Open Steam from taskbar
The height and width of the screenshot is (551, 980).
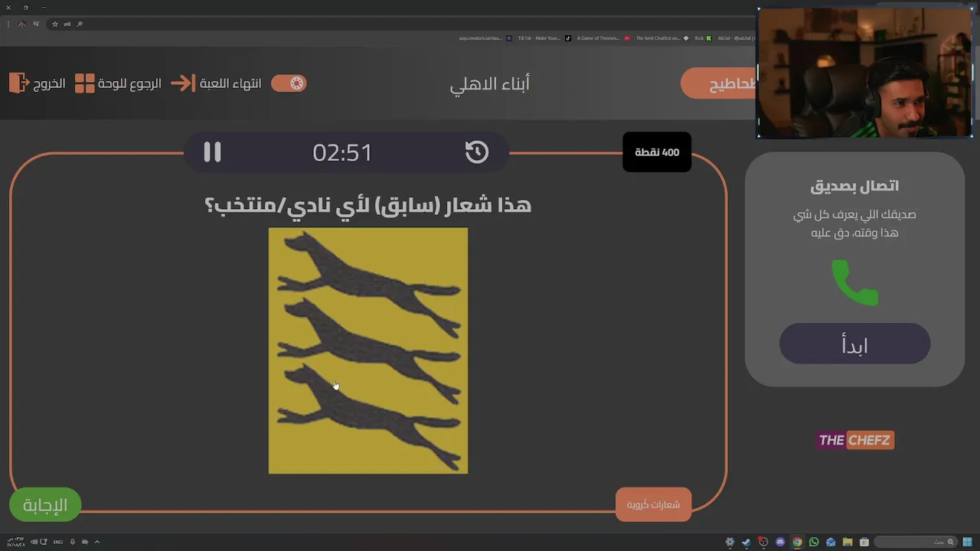pyautogui.click(x=746, y=542)
